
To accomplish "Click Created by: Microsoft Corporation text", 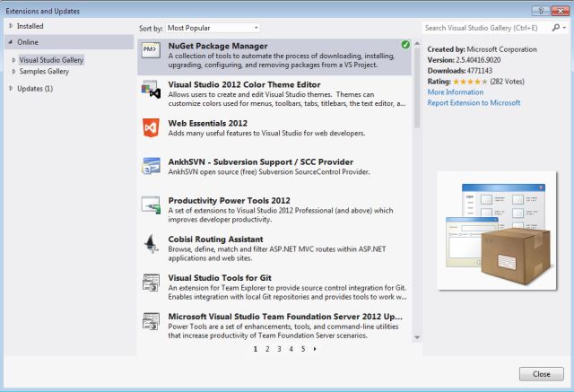I will tap(483, 49).
